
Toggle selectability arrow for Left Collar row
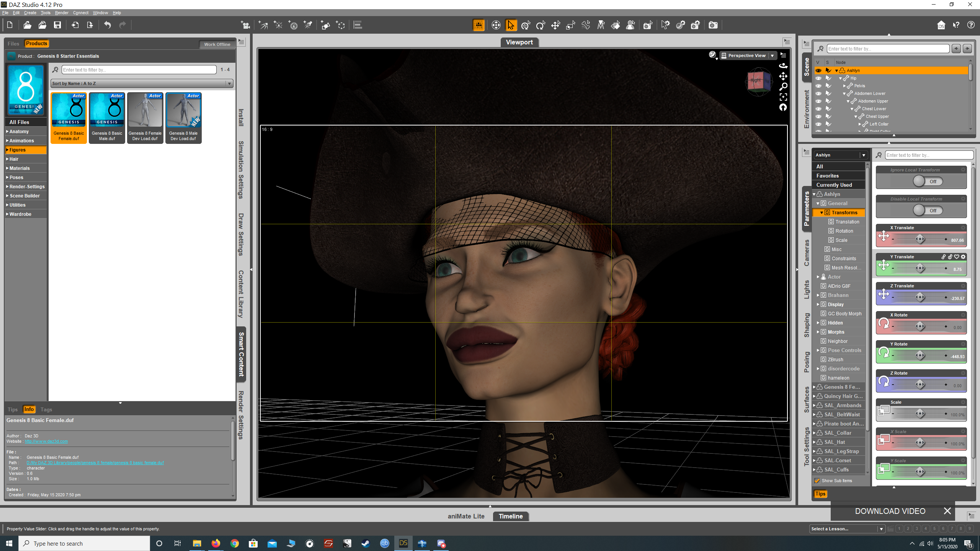(828, 124)
